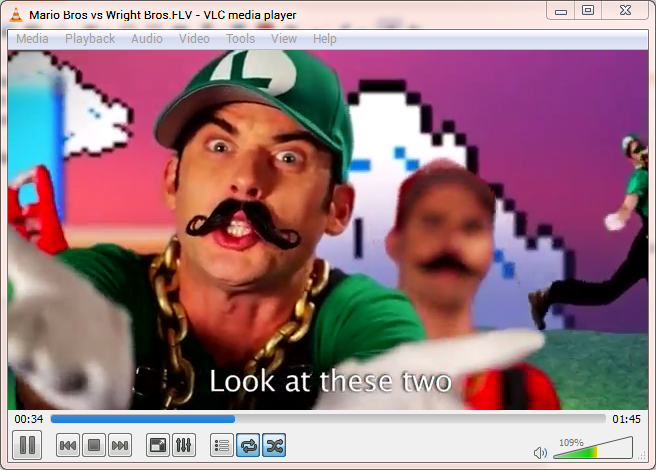Click the video display area
Image resolution: width=656 pixels, height=470 pixels.
tap(328, 230)
